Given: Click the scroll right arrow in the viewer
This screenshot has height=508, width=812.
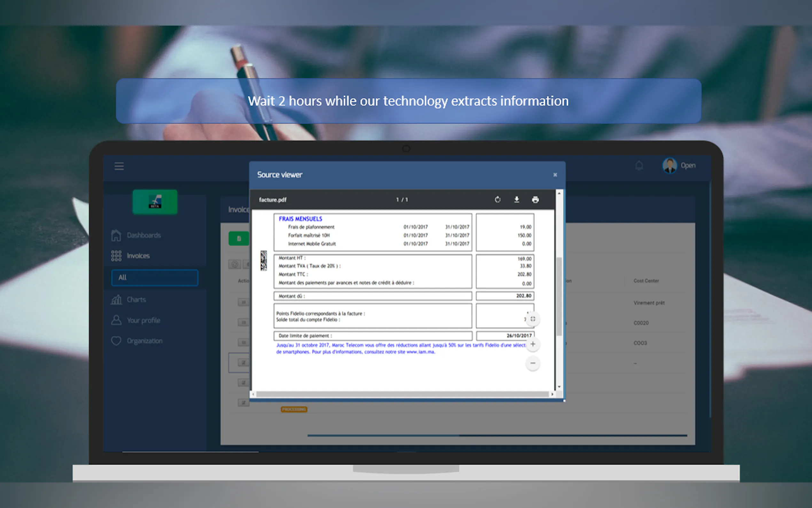Looking at the screenshot, I should [x=552, y=394].
